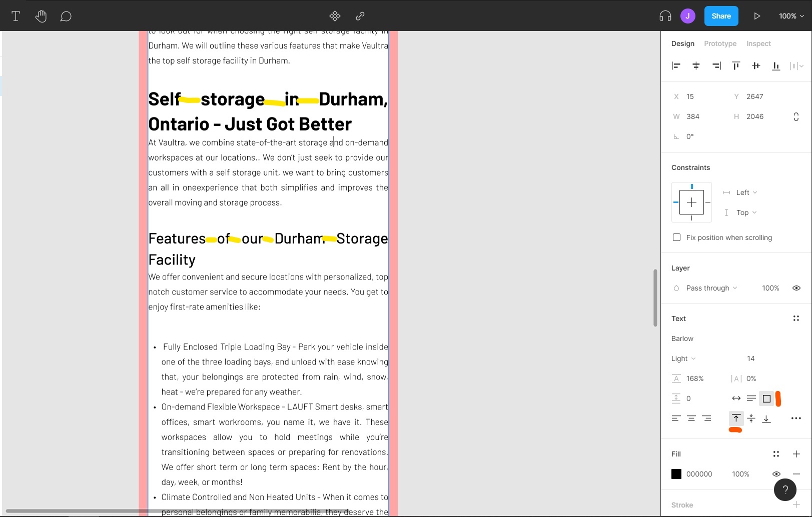Open the 100% zoom dropdown
The image size is (812, 517).
pyautogui.click(x=791, y=16)
